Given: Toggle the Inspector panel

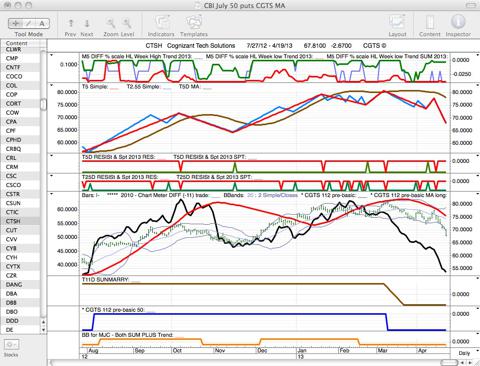Looking at the screenshot, I should point(458,22).
